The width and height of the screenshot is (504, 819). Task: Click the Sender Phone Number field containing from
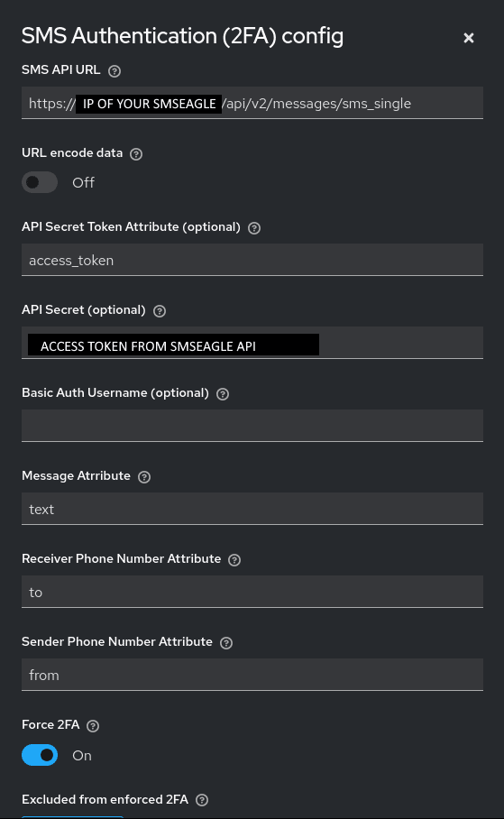[252, 675]
